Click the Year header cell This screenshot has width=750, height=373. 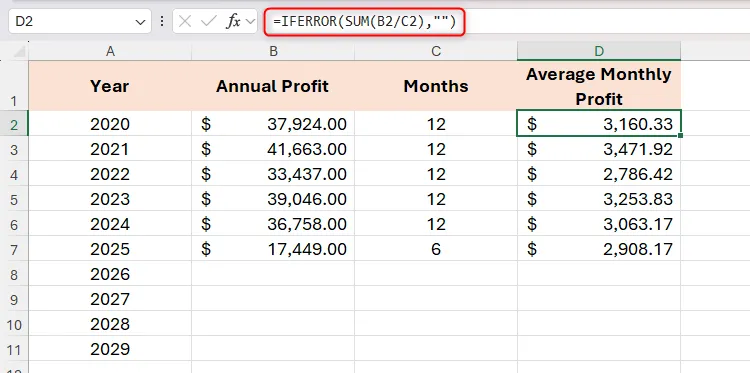click(x=110, y=86)
